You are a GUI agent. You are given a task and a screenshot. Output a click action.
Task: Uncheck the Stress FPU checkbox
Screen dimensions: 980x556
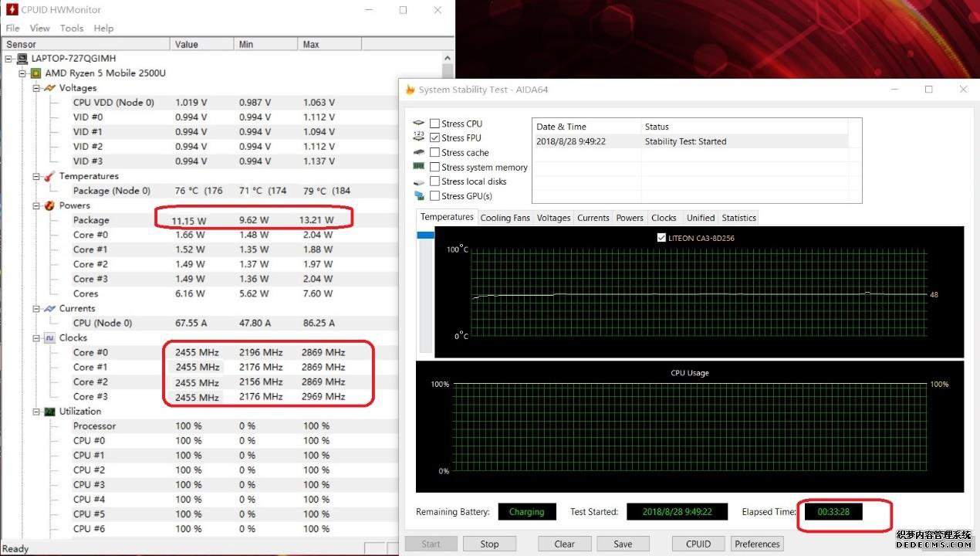tap(435, 137)
